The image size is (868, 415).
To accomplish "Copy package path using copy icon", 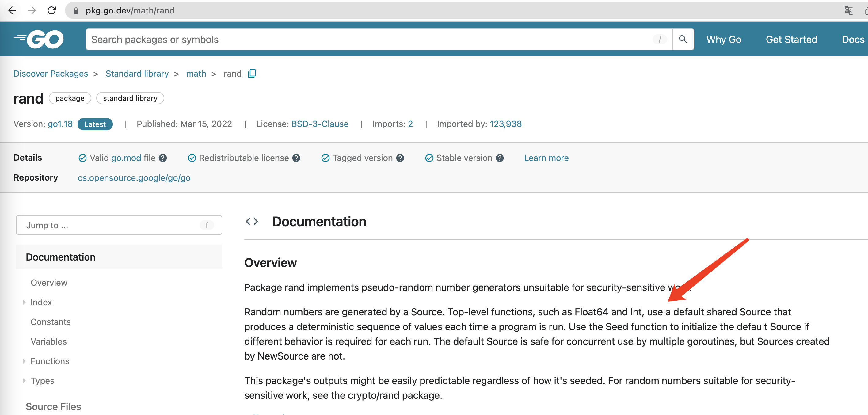I will click(x=252, y=74).
